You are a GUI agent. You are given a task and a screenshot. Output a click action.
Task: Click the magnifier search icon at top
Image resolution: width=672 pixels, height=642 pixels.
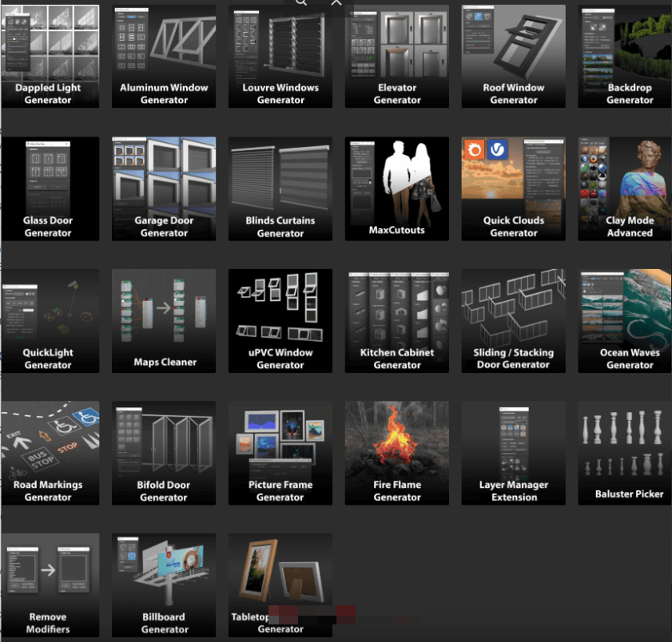tap(301, 2)
